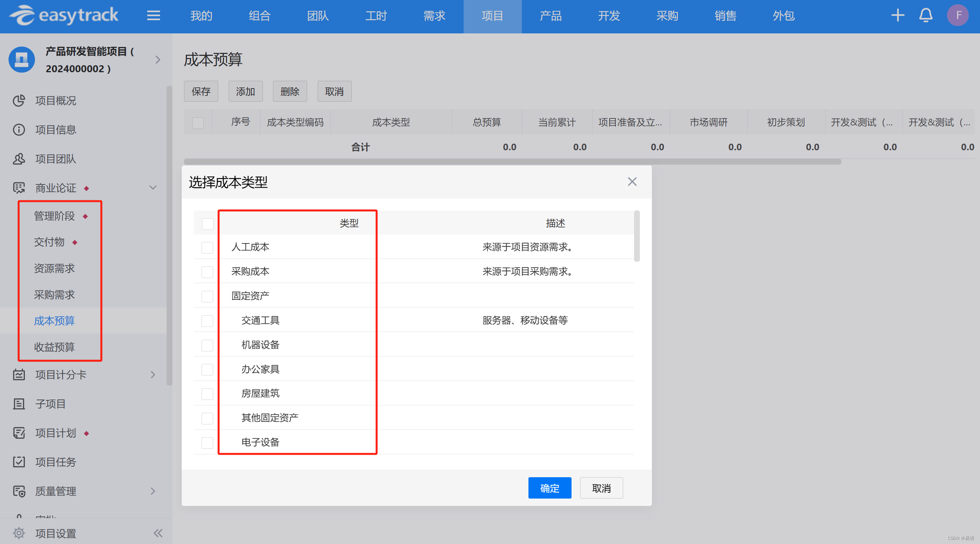
Task: Open the 项目 top menu
Action: click(492, 16)
